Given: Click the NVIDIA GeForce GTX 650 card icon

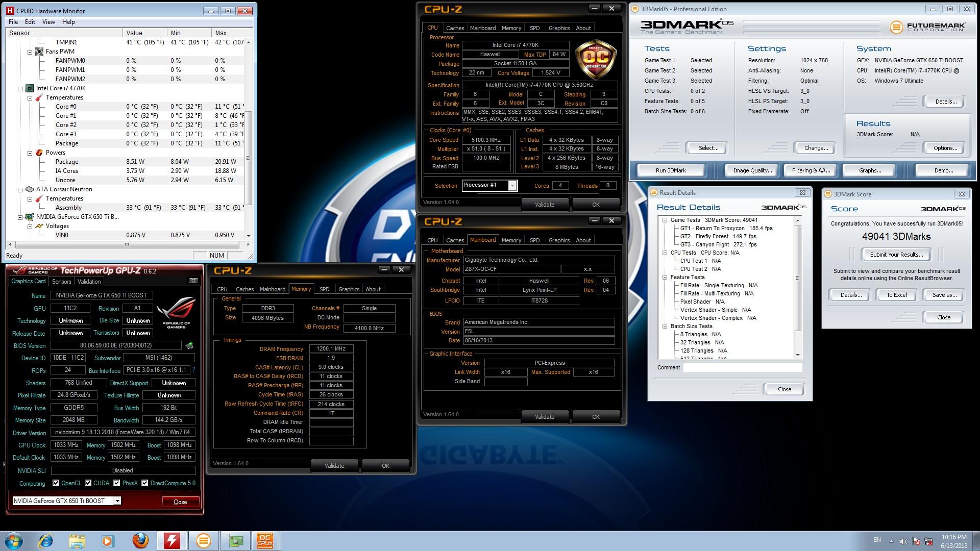Looking at the screenshot, I should pyautogui.click(x=30, y=217).
